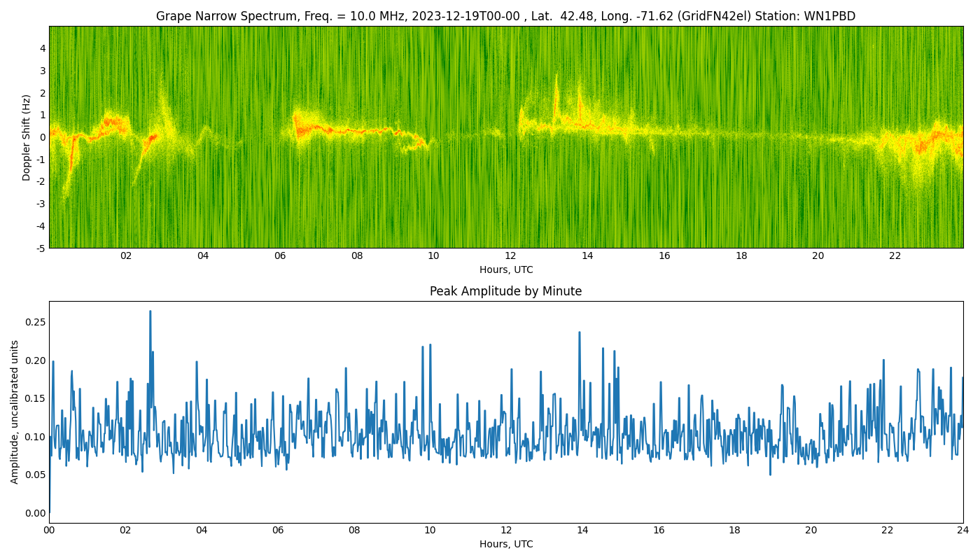Image resolution: width=980 pixels, height=560 pixels.
Task: Select the 22 hour tick under the spectrogram
Action: coord(895,256)
